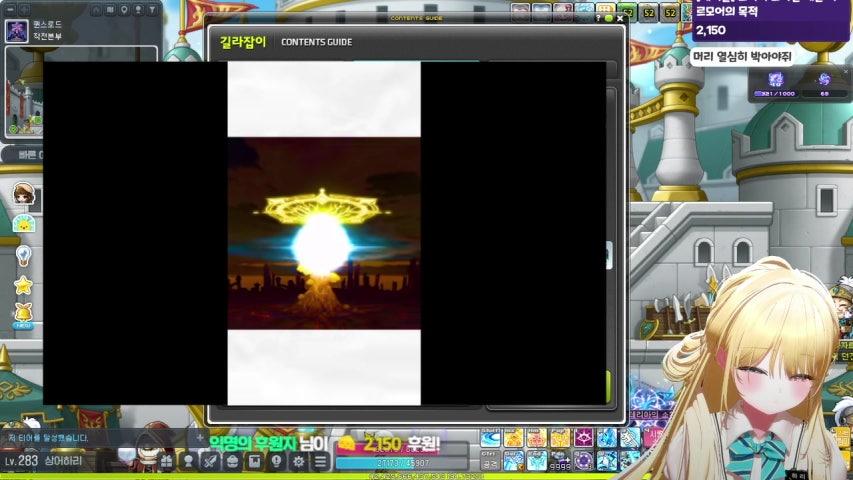Open the community menu icon in bottom bar

[232, 462]
